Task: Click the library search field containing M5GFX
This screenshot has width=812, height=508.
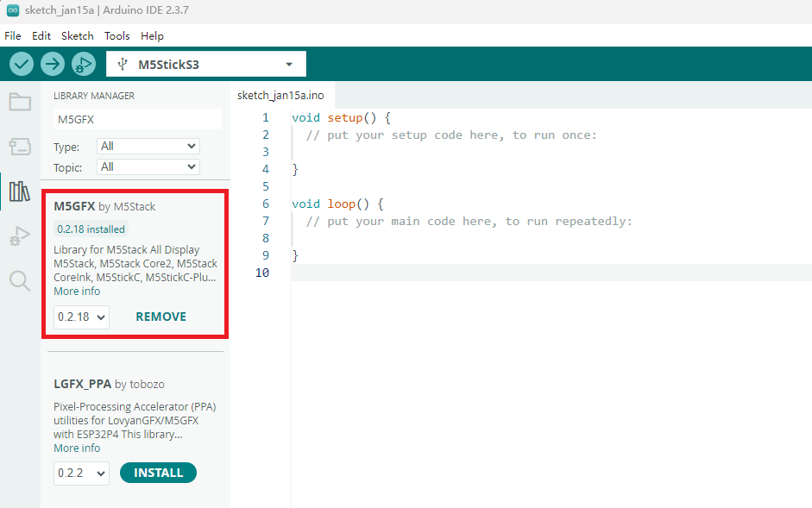Action: coord(136,120)
